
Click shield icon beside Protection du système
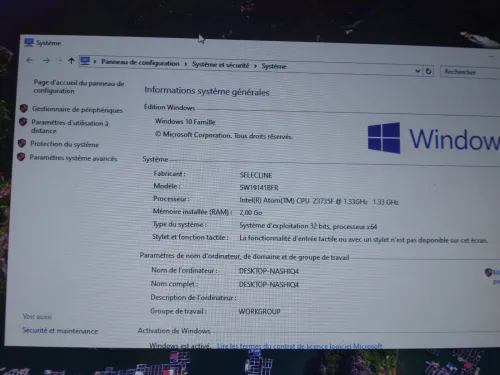click(x=22, y=143)
